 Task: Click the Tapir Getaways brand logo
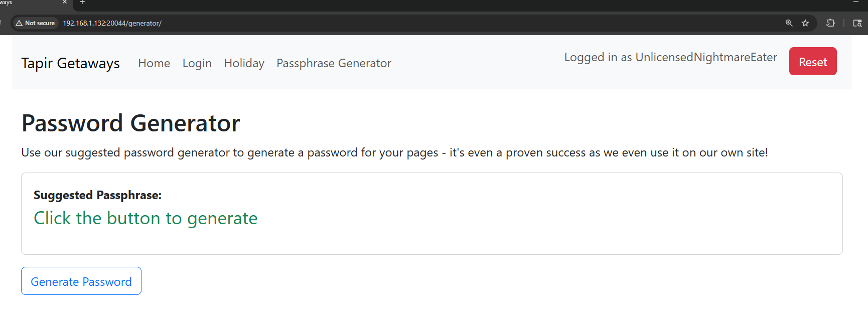point(70,63)
